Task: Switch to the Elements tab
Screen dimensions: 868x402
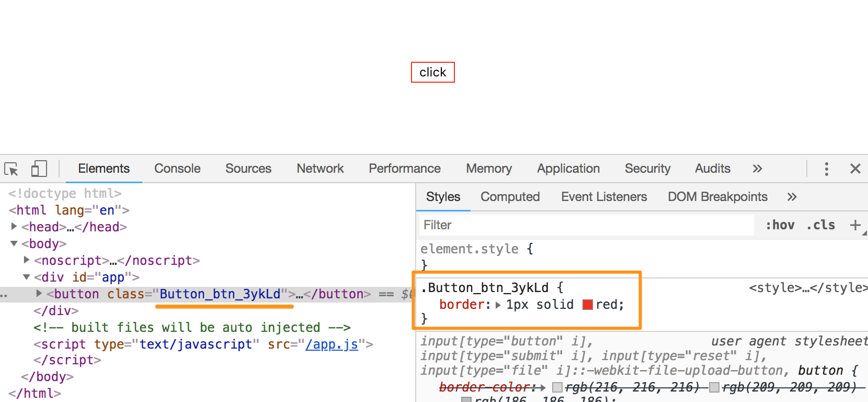Action: [104, 169]
